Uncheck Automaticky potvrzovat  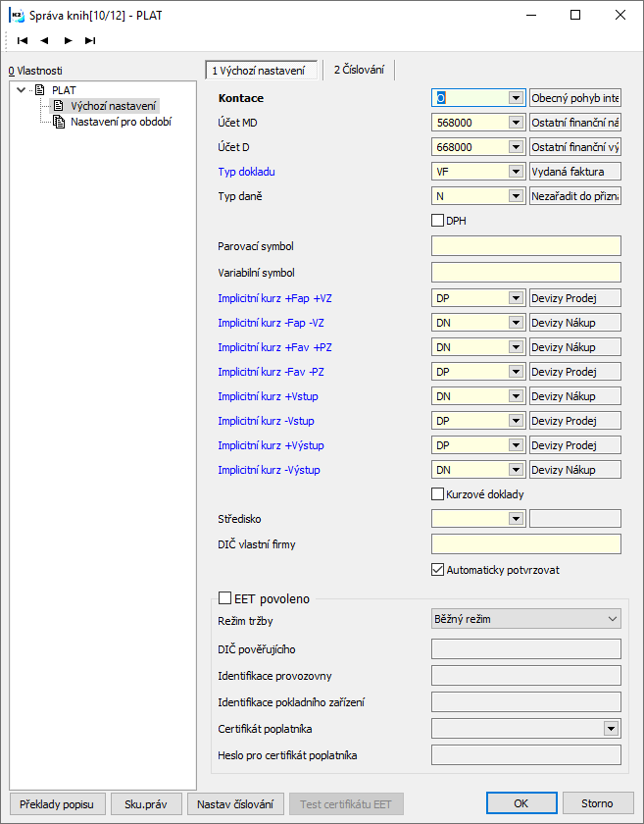[437, 570]
